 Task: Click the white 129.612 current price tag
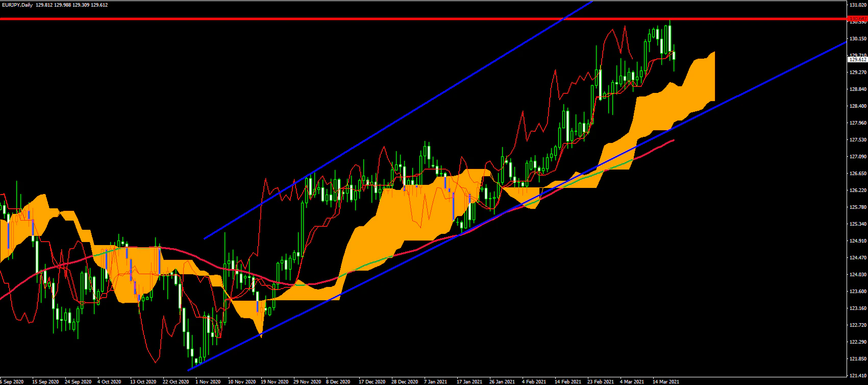(857, 60)
